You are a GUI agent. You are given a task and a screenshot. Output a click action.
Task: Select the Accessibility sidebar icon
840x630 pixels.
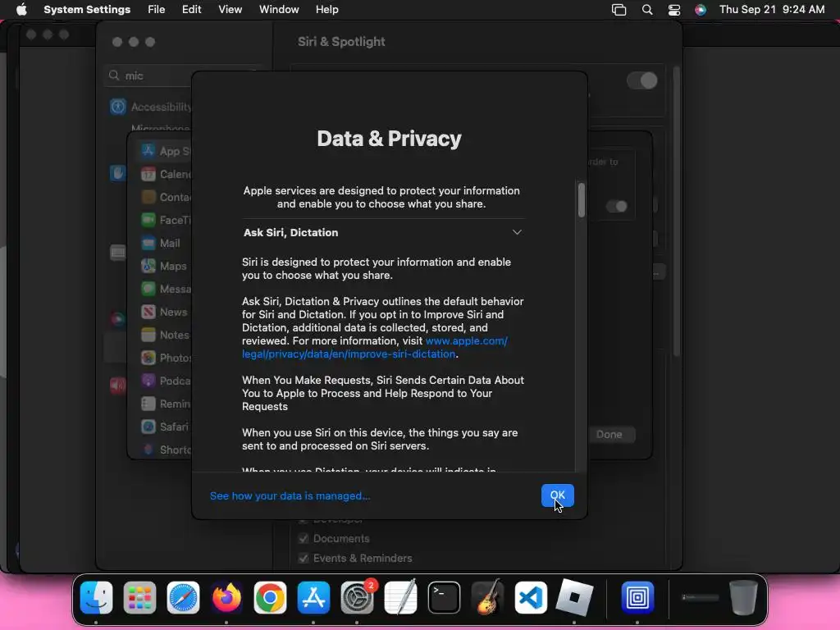[x=117, y=107]
